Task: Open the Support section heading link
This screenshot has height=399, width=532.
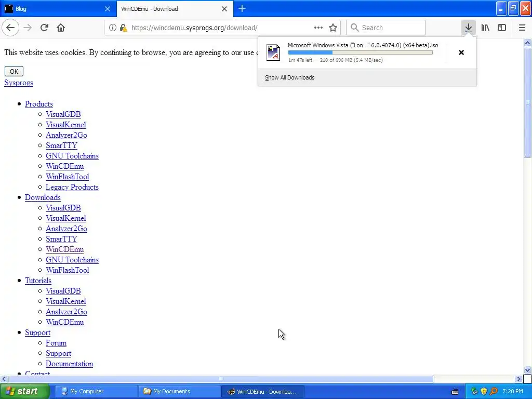Action: (x=37, y=332)
